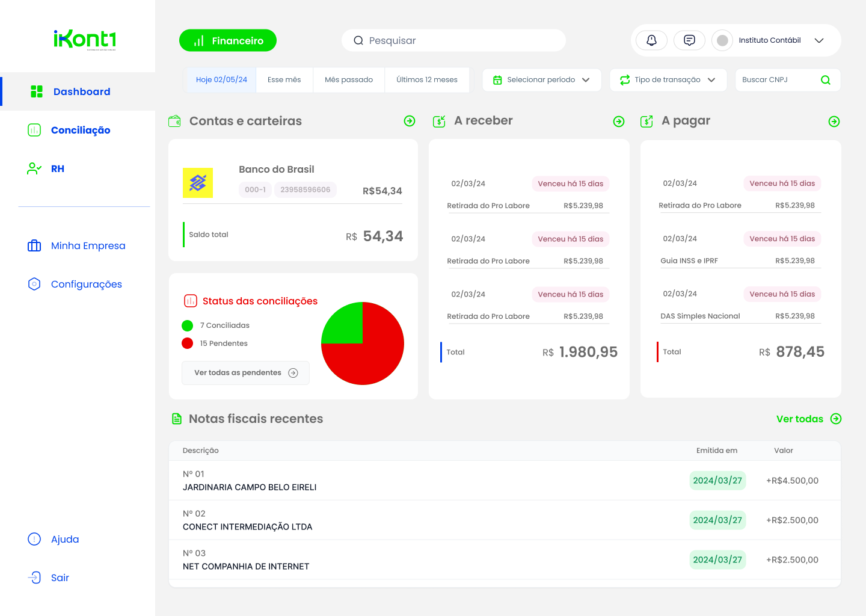This screenshot has width=866, height=616.
Task: Go to Configurações in the sidebar
Action: coord(86,284)
